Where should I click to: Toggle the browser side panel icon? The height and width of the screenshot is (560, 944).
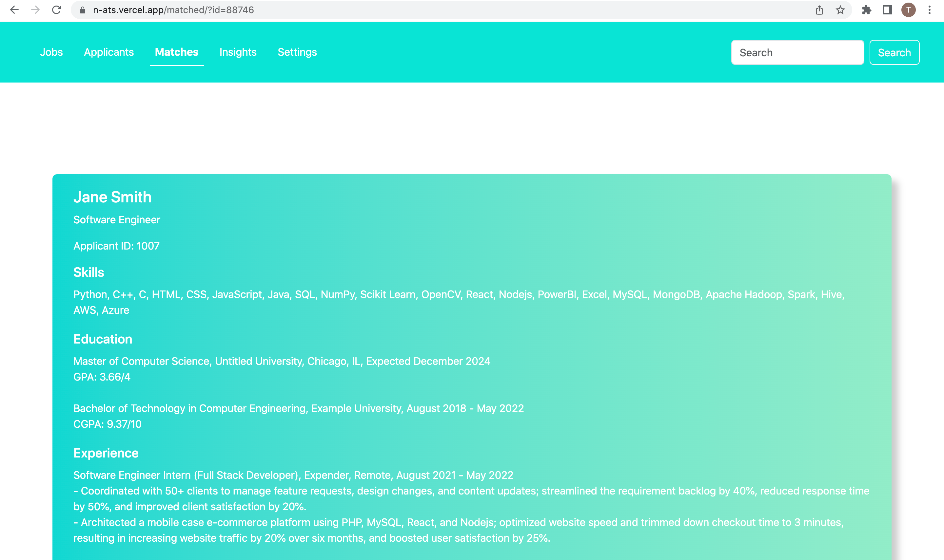[x=887, y=10]
